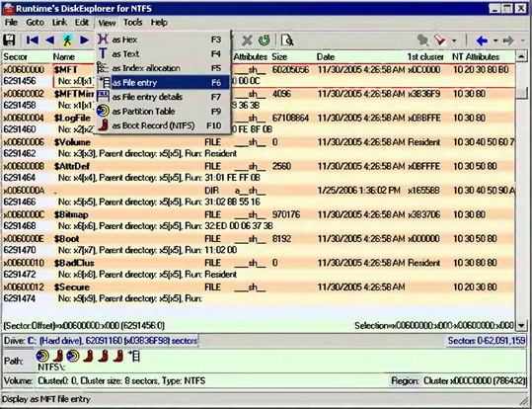Open the File menu
The width and height of the screenshot is (532, 409).
click(x=11, y=23)
